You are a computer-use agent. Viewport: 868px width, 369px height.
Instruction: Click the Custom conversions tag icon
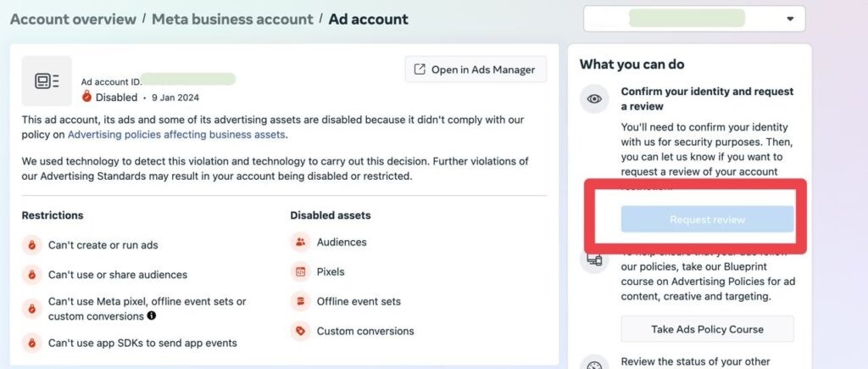301,331
